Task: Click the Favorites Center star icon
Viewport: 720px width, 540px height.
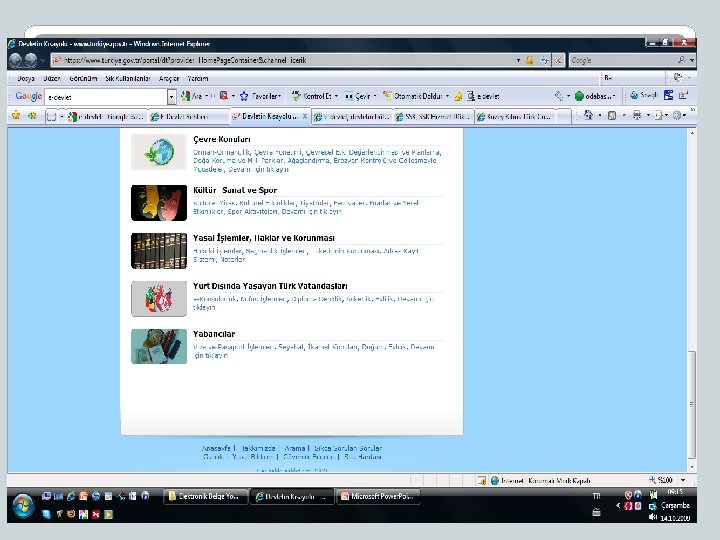Action: [16, 115]
